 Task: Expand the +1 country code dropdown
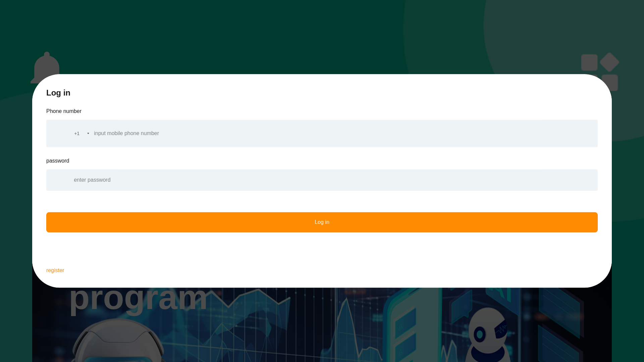[x=82, y=133]
